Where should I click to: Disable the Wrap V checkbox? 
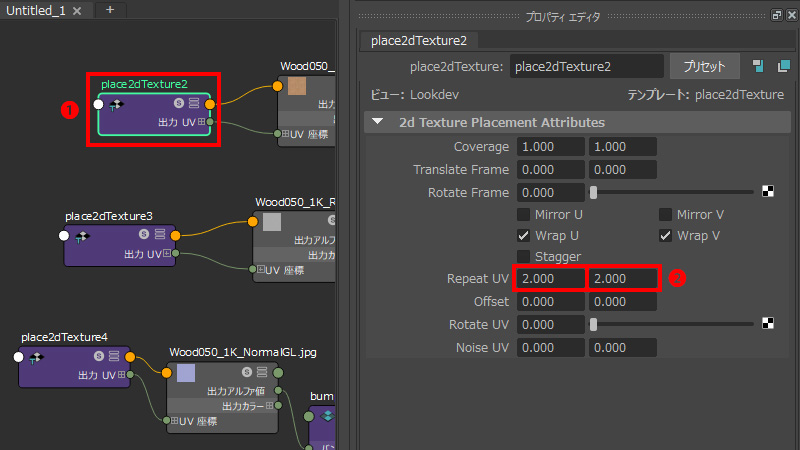click(666, 236)
